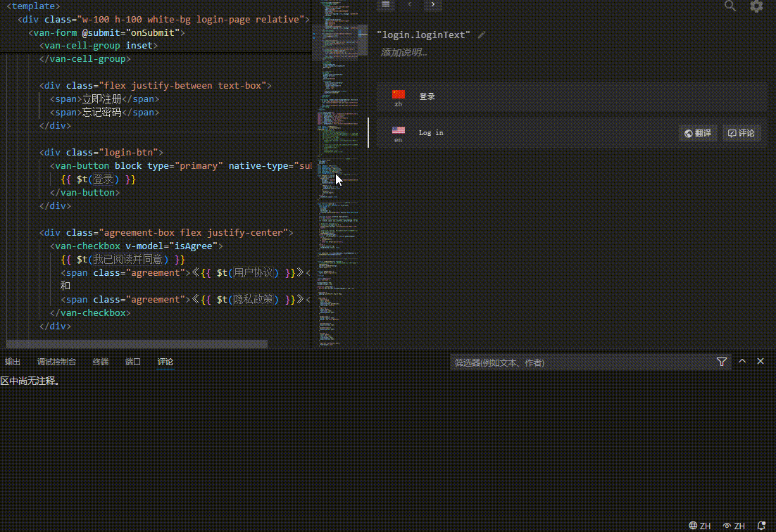Click the 翻译 translate button

click(x=698, y=133)
